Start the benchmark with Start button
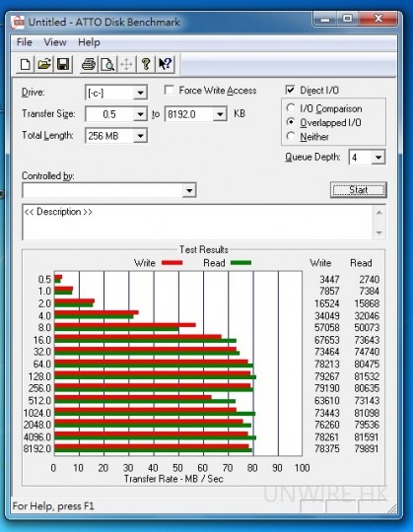Screen dimensions: 413x532 [x=359, y=190]
